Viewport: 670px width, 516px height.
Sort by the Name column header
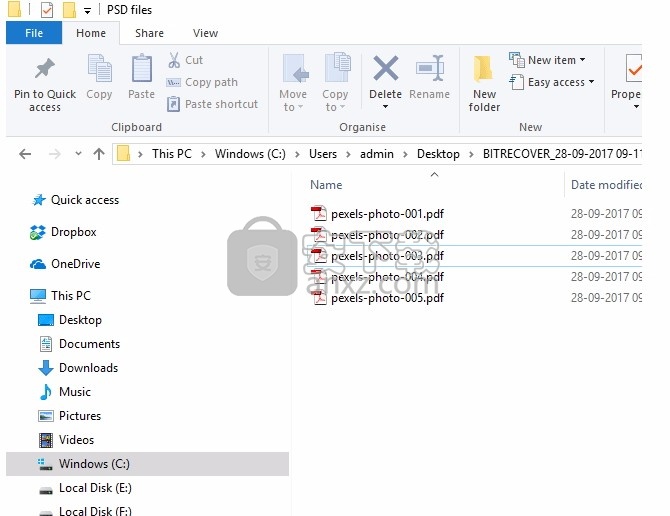click(326, 185)
